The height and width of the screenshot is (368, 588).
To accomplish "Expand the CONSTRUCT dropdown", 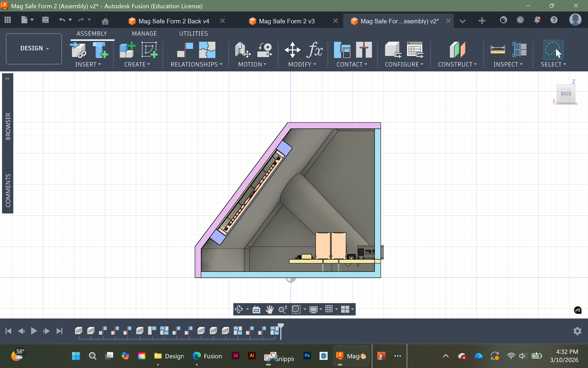I will click(457, 64).
